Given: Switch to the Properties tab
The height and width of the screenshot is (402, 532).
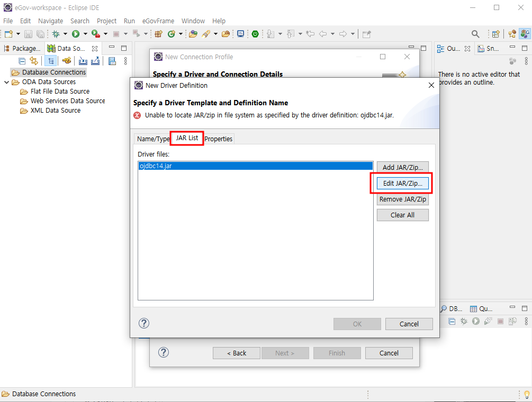Looking at the screenshot, I should click(x=219, y=139).
